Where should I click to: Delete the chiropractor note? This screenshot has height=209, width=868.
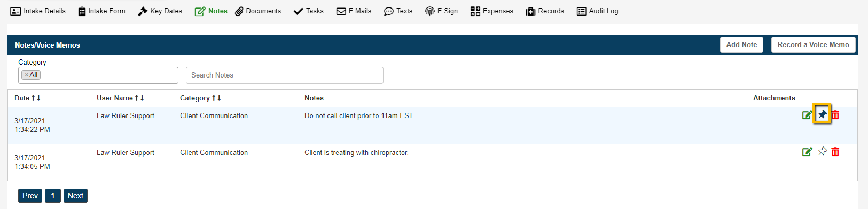[835, 152]
